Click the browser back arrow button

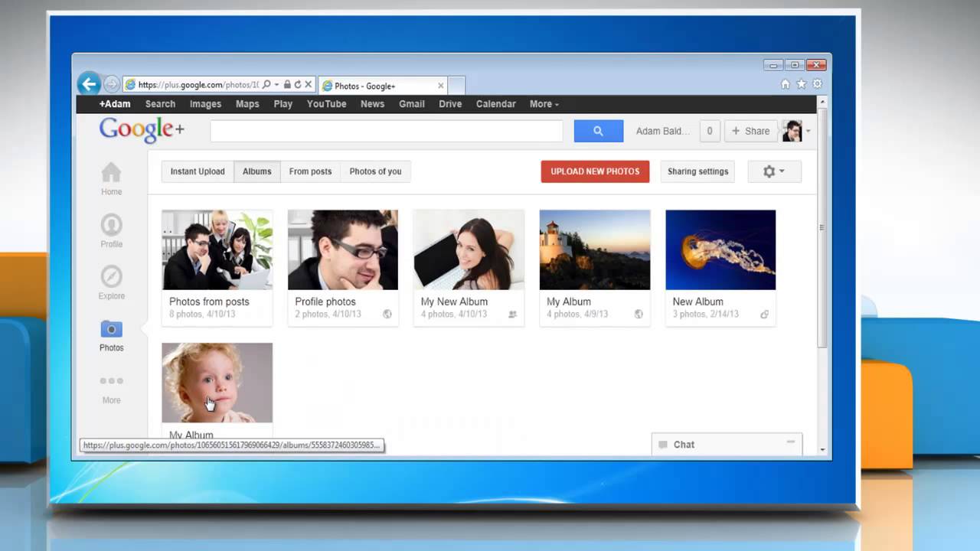click(89, 83)
